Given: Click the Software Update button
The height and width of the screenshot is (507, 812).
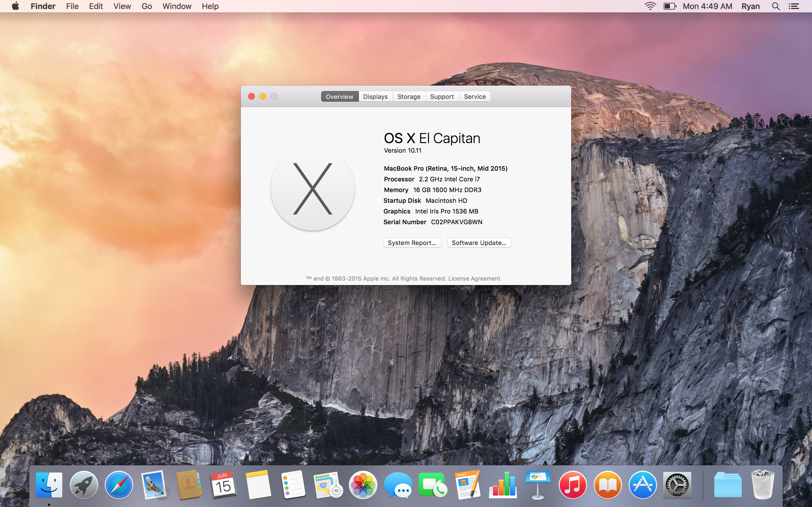Looking at the screenshot, I should pyautogui.click(x=479, y=243).
